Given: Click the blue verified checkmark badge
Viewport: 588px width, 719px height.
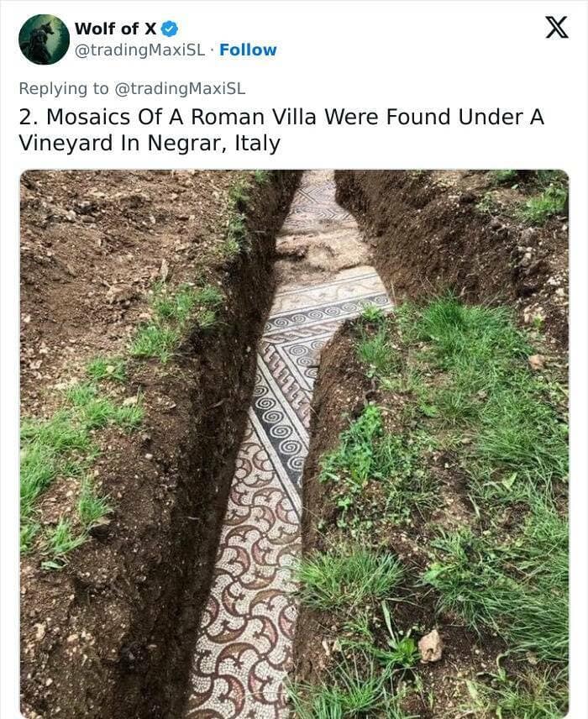Looking at the screenshot, I should [171, 29].
